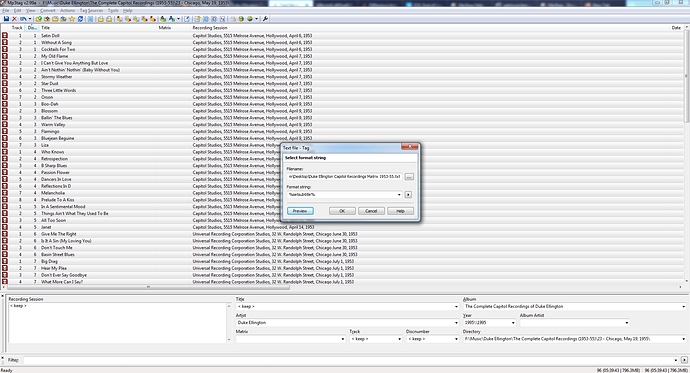Screen dimensions: 690x373
Task: Click the Preview button in dialog
Action: pos(300,211)
